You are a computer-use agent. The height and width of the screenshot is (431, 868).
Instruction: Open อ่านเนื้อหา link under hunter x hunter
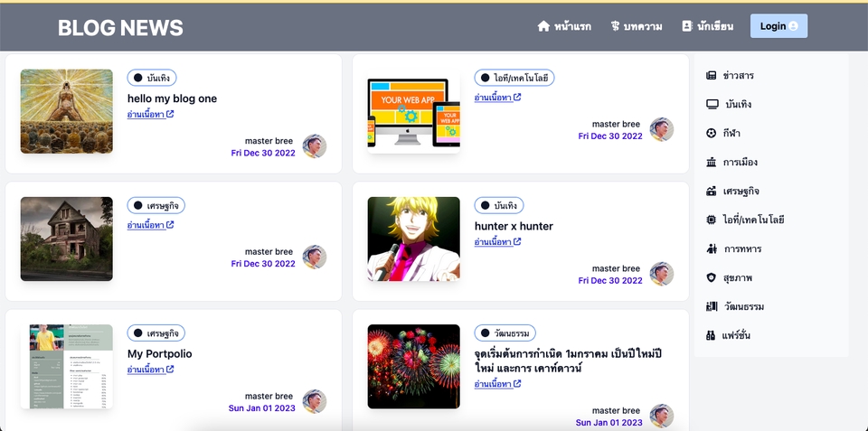click(x=497, y=242)
